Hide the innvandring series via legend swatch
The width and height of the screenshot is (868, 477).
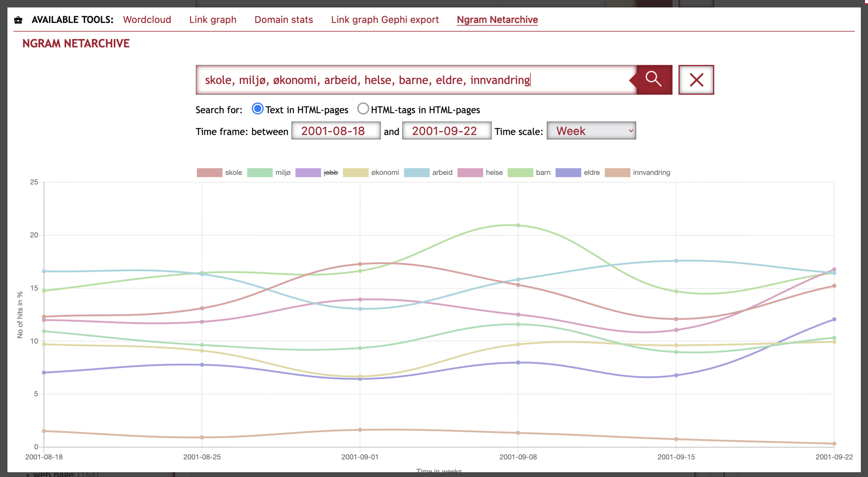(617, 173)
